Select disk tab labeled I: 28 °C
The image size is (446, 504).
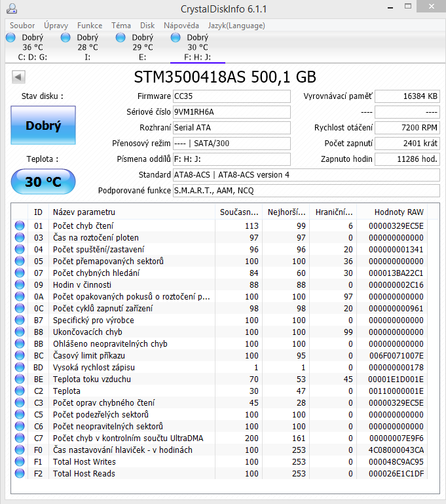pyautogui.click(x=87, y=47)
